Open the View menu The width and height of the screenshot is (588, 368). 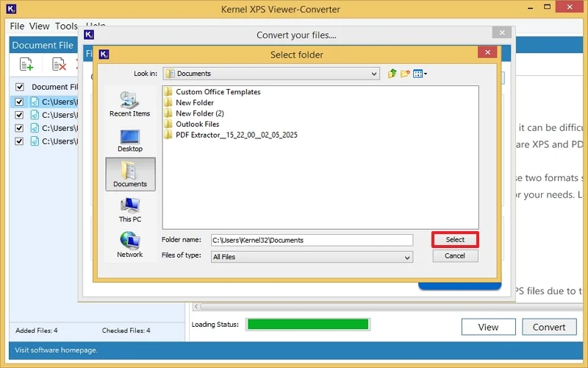click(39, 26)
